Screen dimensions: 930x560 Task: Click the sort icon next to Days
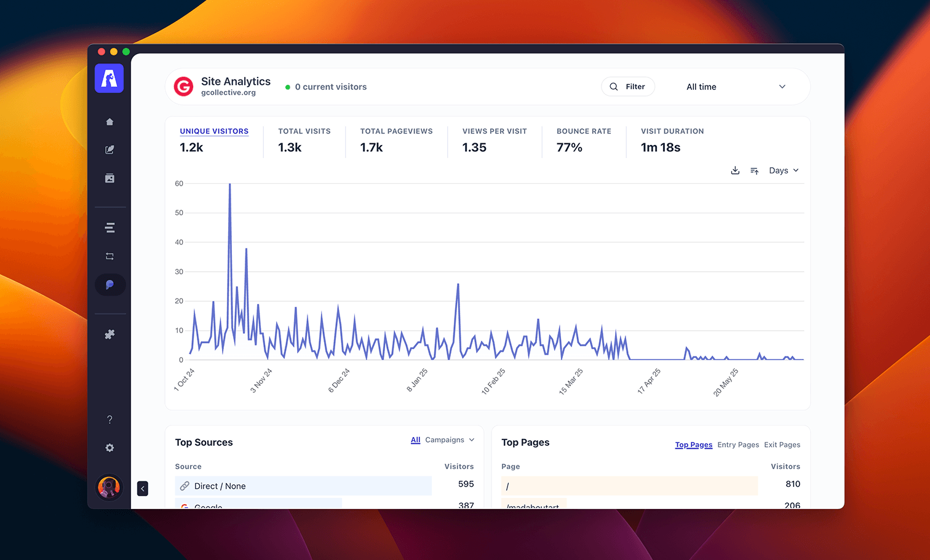coord(754,170)
